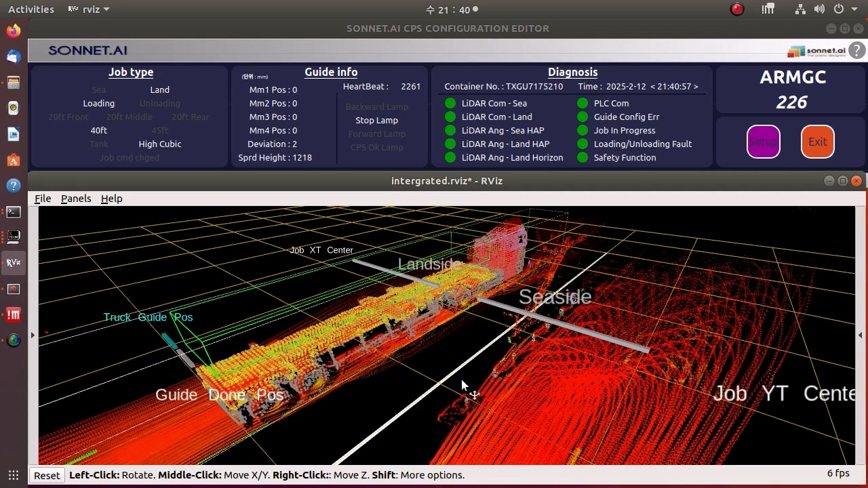Open the network icon in system tray

[801, 9]
